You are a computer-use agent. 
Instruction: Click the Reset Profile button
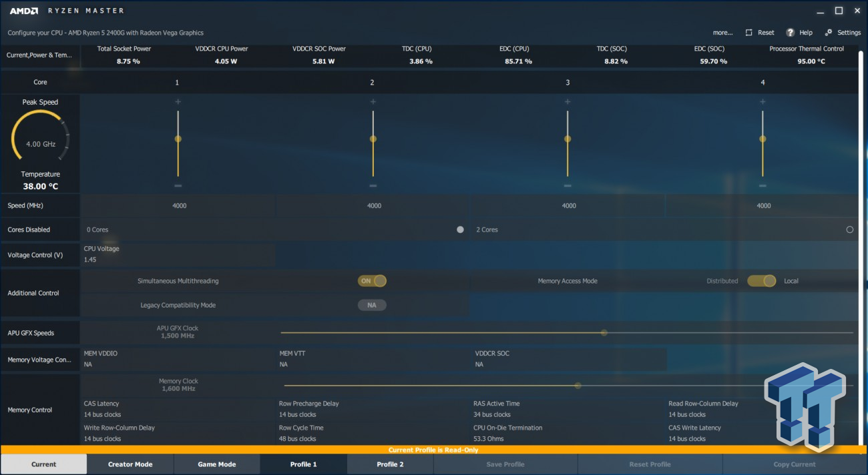[x=650, y=464]
